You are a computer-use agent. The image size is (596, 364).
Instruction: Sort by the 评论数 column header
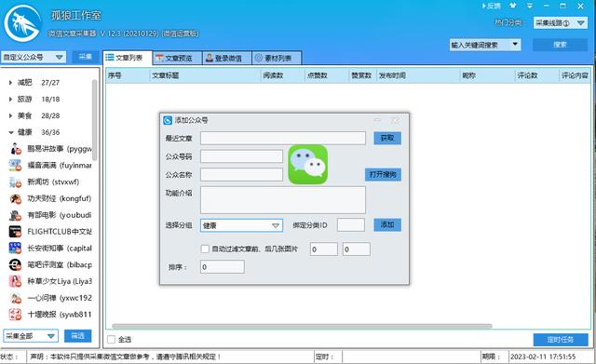click(x=536, y=75)
